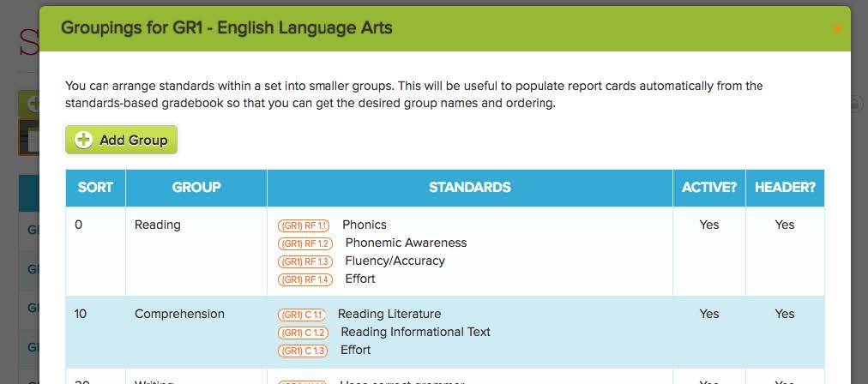Click Header Yes in the Reading row
The image size is (868, 384).
tap(785, 225)
